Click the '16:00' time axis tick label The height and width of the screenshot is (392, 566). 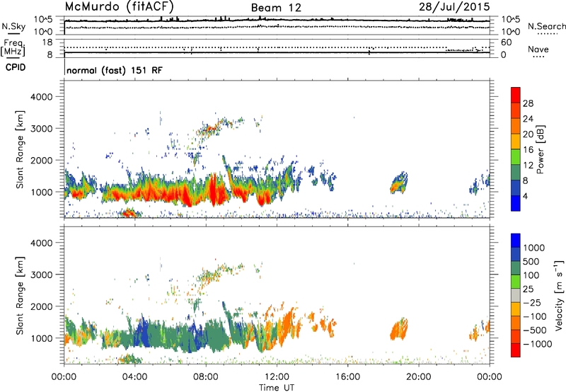coord(348,377)
